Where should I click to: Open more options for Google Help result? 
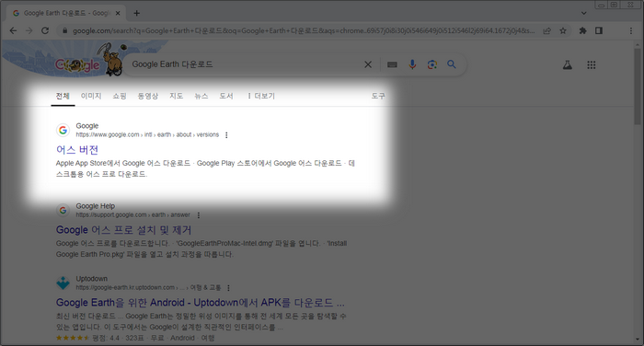pyautogui.click(x=199, y=215)
